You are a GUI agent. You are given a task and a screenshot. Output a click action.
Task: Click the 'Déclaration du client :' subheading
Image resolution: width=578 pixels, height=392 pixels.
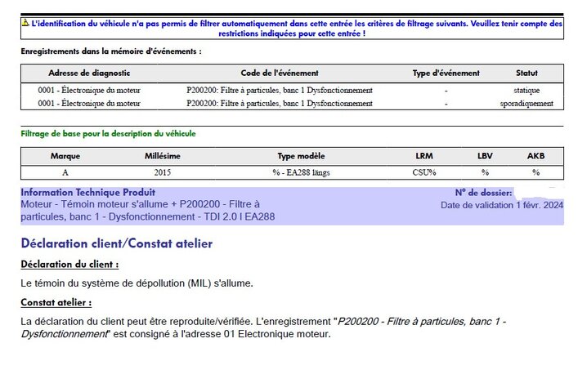[69, 265]
